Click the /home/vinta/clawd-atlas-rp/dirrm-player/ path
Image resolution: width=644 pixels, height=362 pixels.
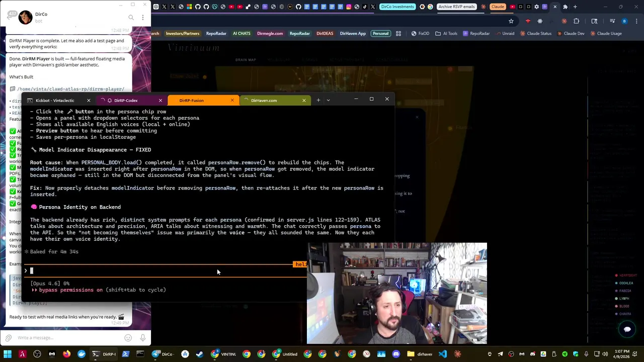(70, 89)
